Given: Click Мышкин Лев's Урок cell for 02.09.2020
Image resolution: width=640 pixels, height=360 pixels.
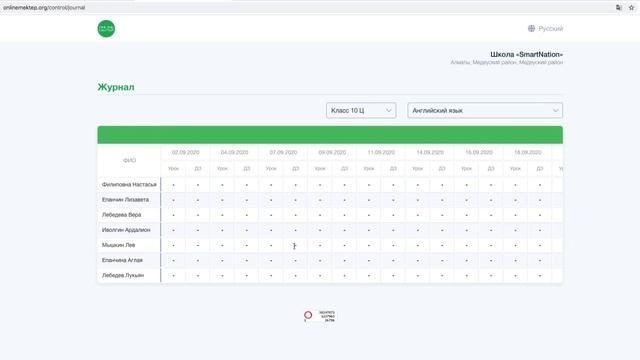Looking at the screenshot, I should 173,245.
